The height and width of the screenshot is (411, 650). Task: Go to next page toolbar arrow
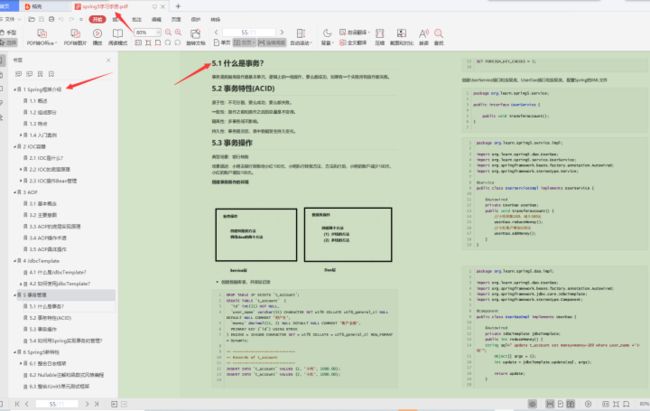(282, 32)
